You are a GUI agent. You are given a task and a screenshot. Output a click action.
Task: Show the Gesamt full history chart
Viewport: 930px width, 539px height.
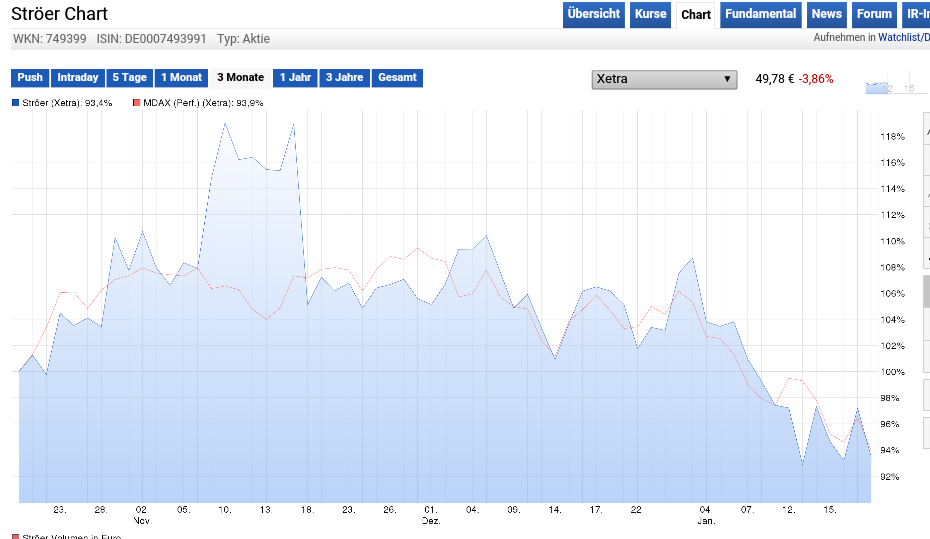pos(398,78)
